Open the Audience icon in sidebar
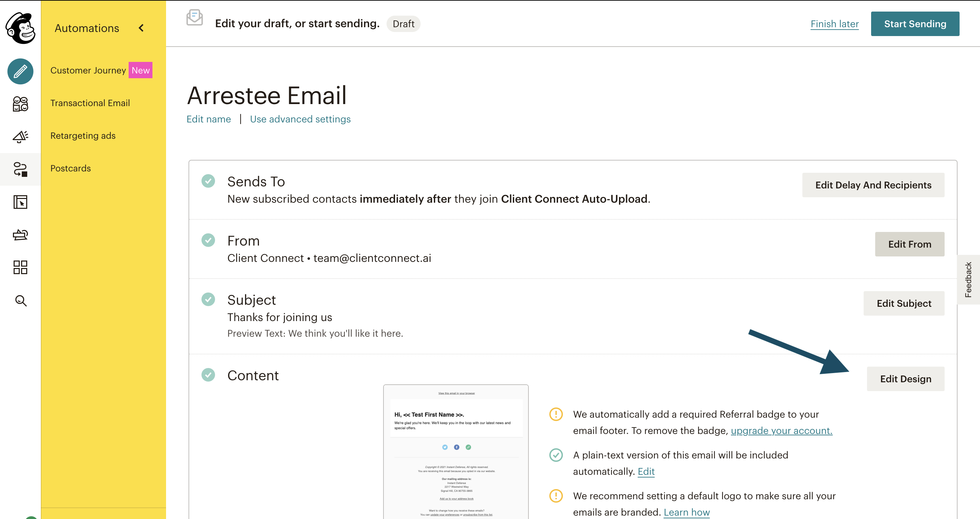 [20, 104]
